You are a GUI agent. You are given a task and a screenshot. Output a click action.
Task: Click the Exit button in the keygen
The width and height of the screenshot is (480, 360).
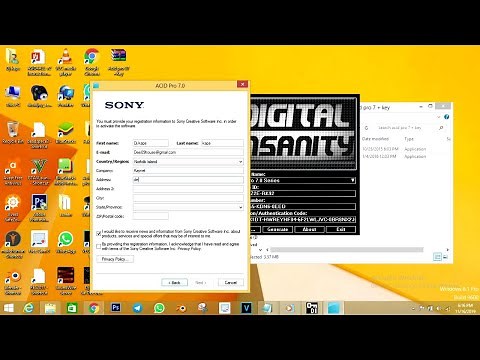click(341, 229)
